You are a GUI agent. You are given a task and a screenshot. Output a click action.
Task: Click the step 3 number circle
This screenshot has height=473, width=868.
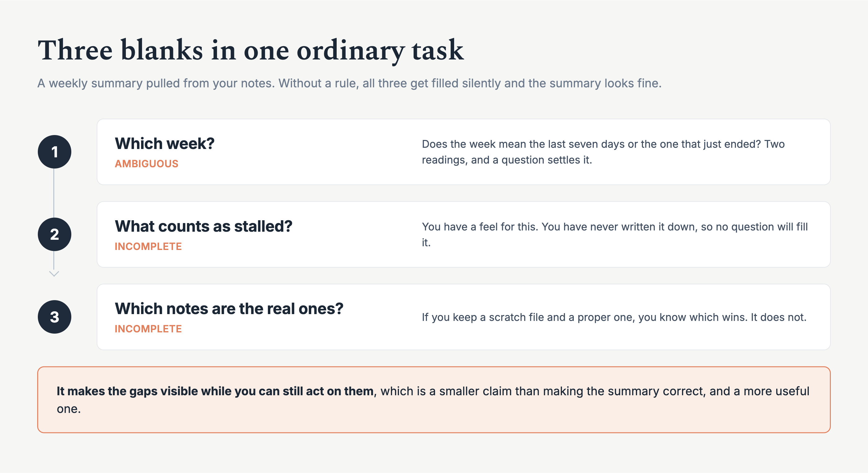coord(54,317)
